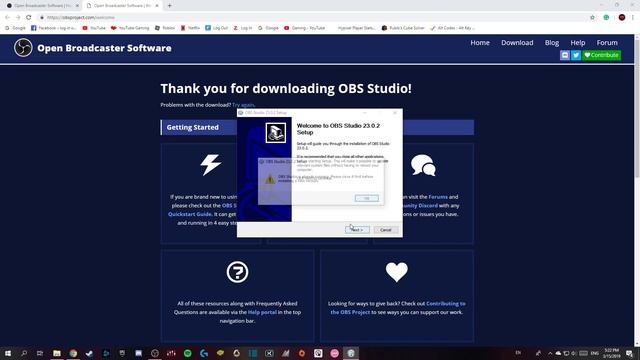Click the Try again download link

point(243,105)
